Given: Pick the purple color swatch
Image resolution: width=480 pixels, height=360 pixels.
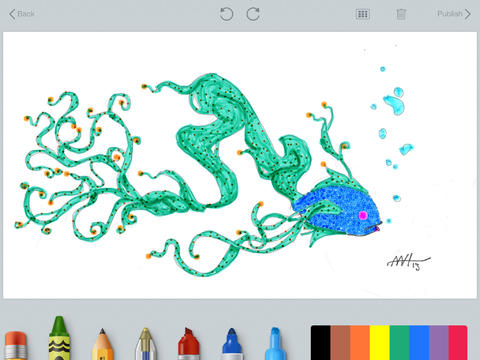Looking at the screenshot, I should point(439,343).
